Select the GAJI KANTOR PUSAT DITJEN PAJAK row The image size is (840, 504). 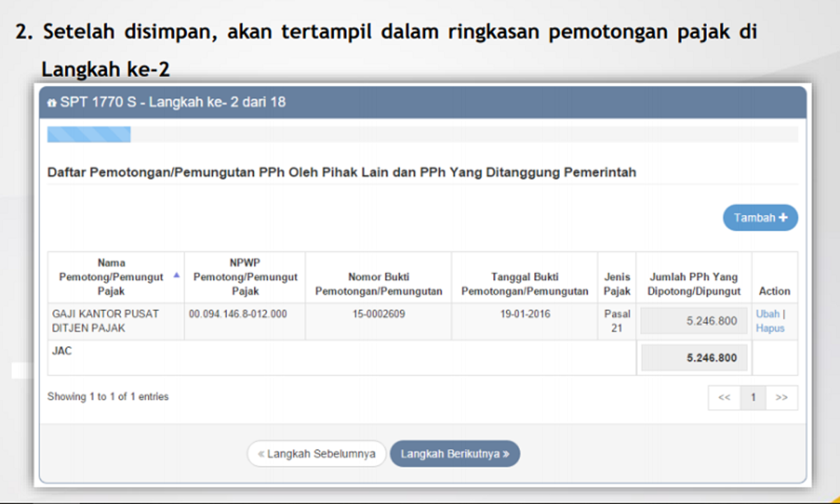[x=105, y=321]
